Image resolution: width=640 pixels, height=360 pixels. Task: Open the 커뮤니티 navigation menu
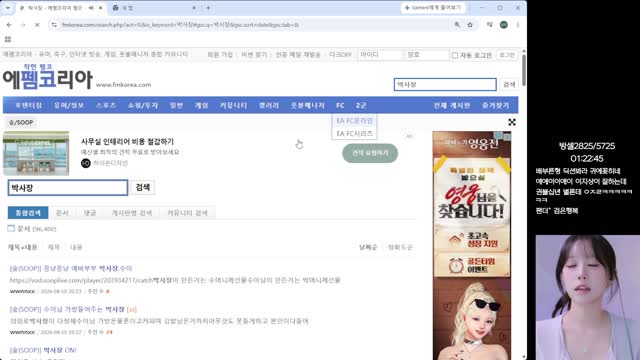pyautogui.click(x=233, y=105)
